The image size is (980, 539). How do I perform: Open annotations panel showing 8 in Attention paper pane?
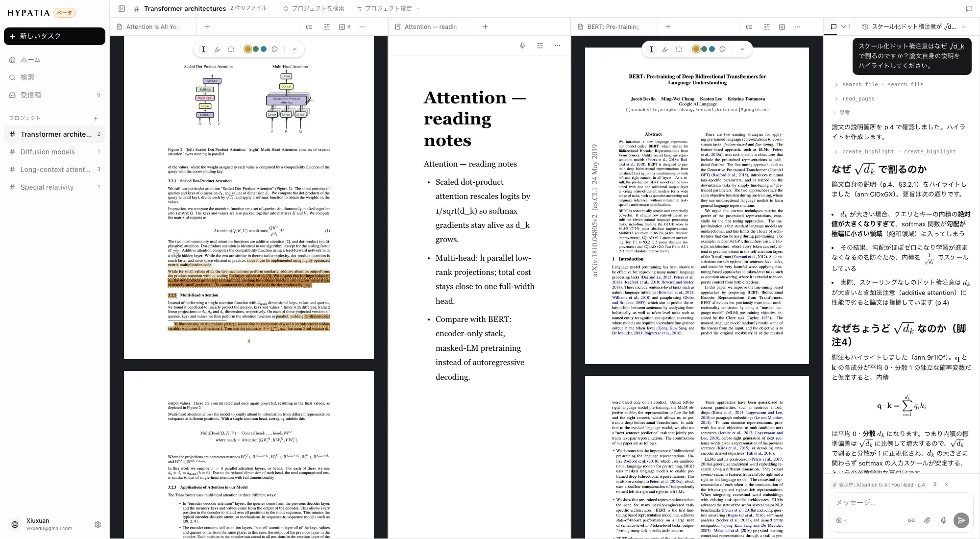coord(344,27)
